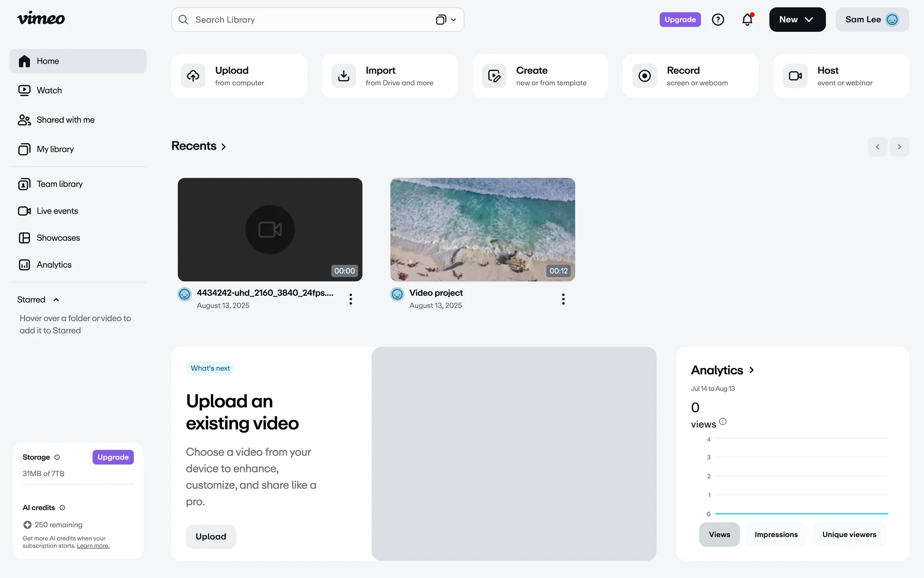Click the Storage info icon
Viewport: 924px width, 578px height.
click(57, 457)
